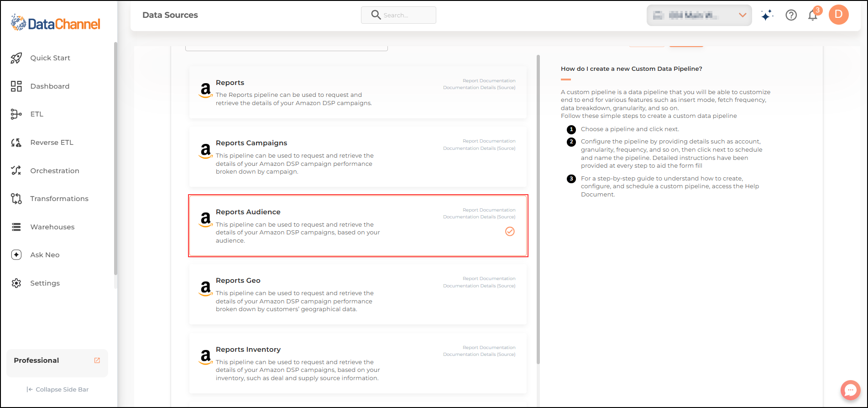Click the Ask Neo icon
The image size is (868, 408).
tap(16, 255)
